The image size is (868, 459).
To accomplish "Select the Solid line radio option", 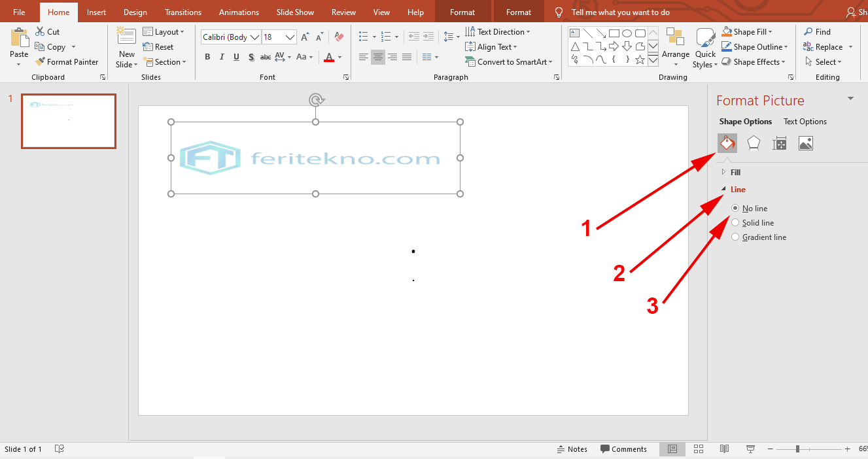I will coord(735,223).
